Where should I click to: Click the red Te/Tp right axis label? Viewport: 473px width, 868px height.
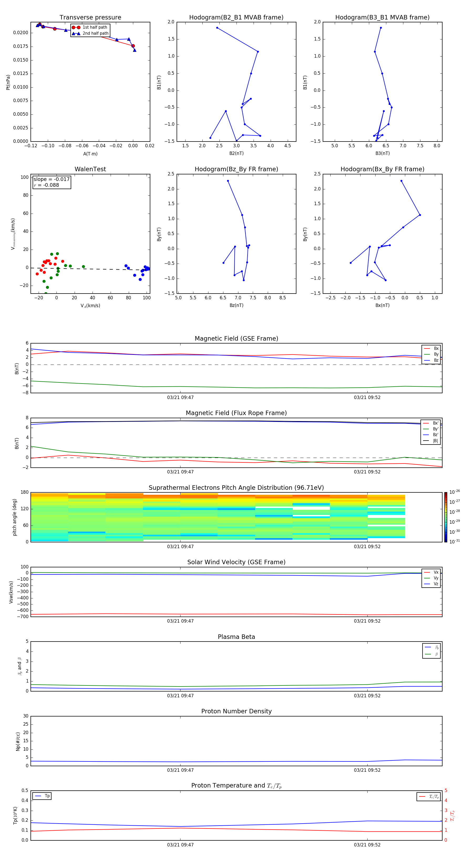pos(452,816)
